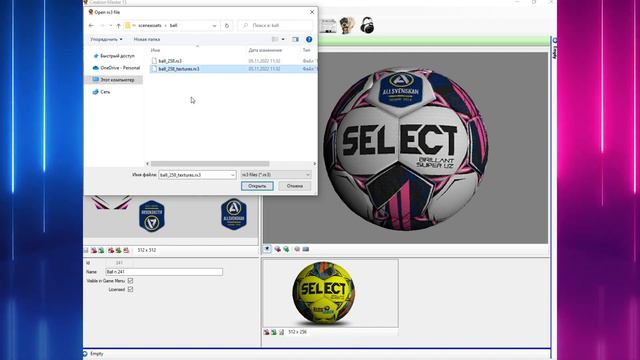Select Этот компьютер in navigation pane
This screenshot has height=360, width=640.
(x=113, y=80)
